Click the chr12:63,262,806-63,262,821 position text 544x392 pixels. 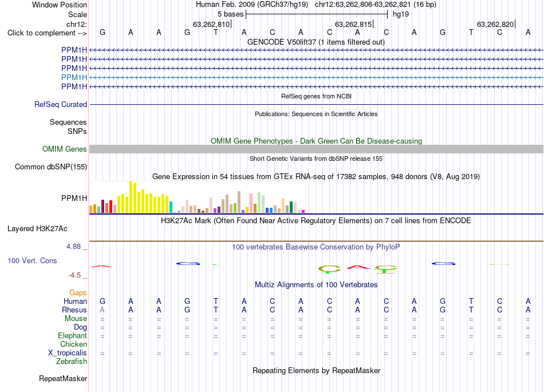pyautogui.click(x=362, y=5)
